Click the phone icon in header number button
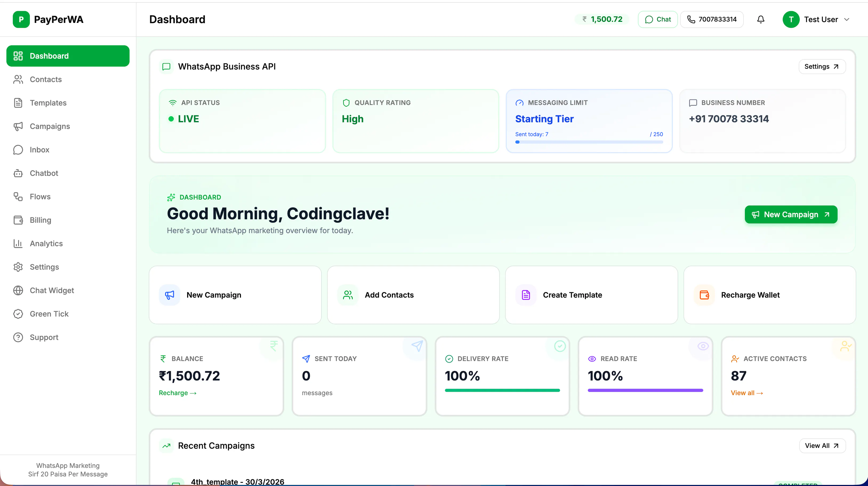The height and width of the screenshot is (486, 868). click(691, 19)
